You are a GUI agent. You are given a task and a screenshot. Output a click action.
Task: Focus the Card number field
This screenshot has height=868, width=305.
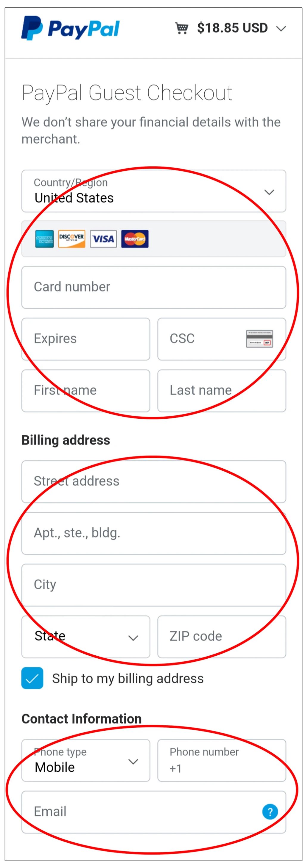click(x=153, y=287)
